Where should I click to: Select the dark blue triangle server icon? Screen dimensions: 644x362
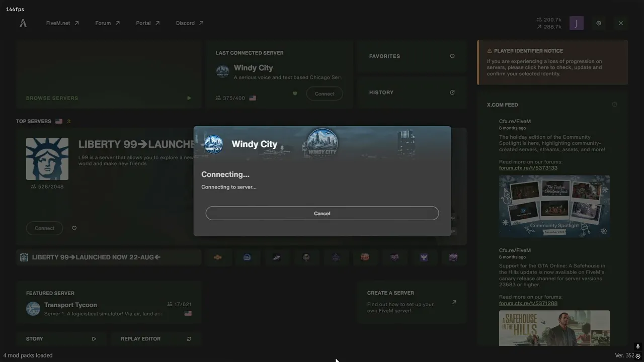point(336,257)
